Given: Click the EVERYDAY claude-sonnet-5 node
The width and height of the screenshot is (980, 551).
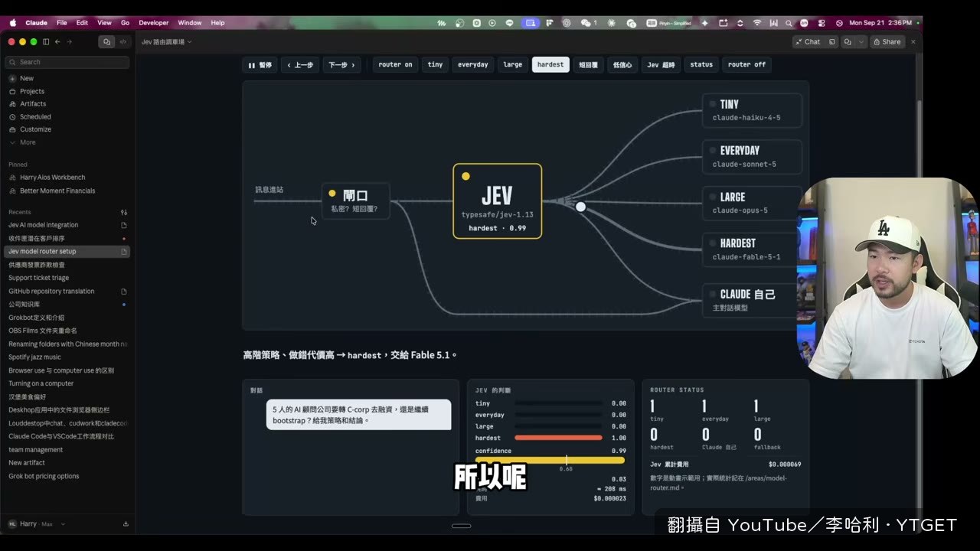Looking at the screenshot, I should tap(752, 157).
